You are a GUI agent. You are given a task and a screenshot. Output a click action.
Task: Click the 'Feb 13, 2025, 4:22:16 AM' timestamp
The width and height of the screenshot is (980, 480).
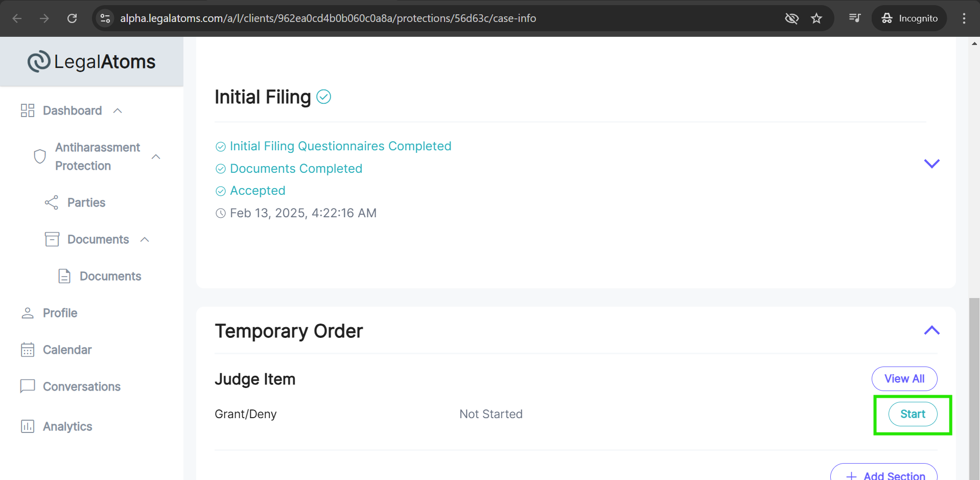(303, 213)
